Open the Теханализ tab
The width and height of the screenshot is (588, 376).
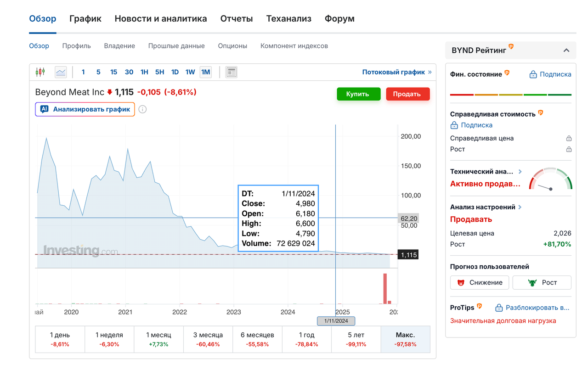(289, 19)
